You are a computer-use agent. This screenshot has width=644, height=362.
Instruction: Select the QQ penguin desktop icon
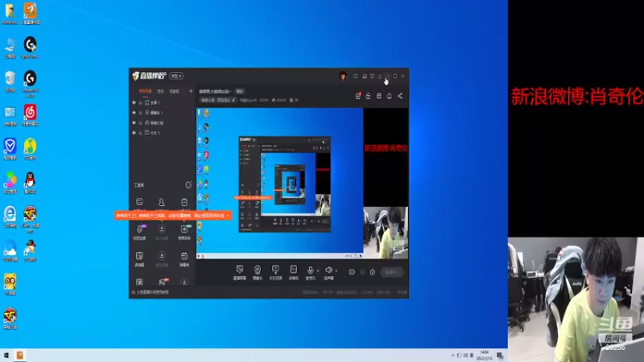pos(30,183)
